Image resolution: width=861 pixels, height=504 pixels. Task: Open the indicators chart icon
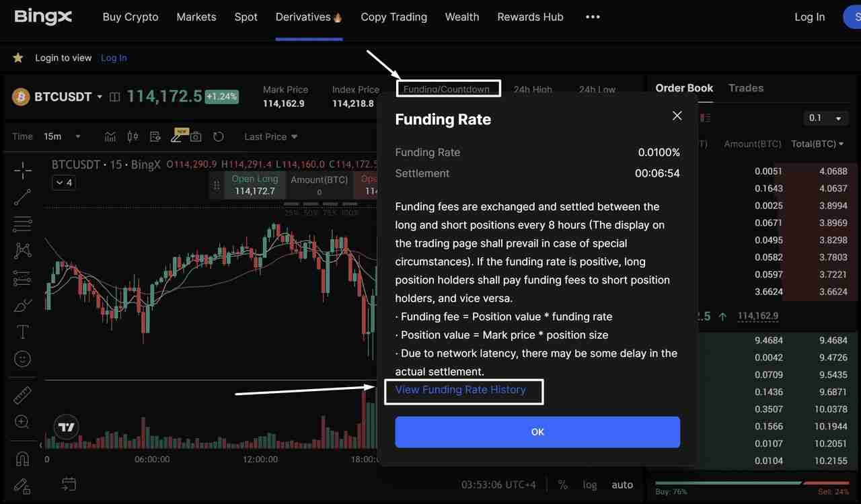(x=110, y=136)
